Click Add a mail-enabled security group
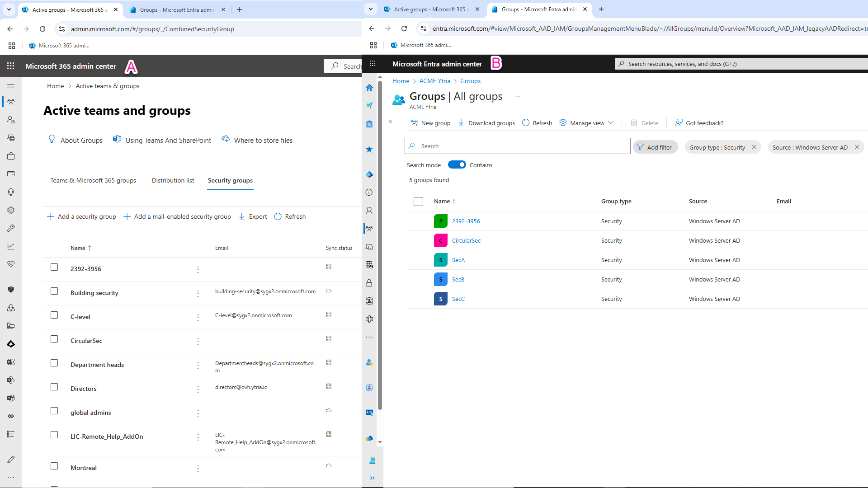This screenshot has width=868, height=488. [177, 216]
